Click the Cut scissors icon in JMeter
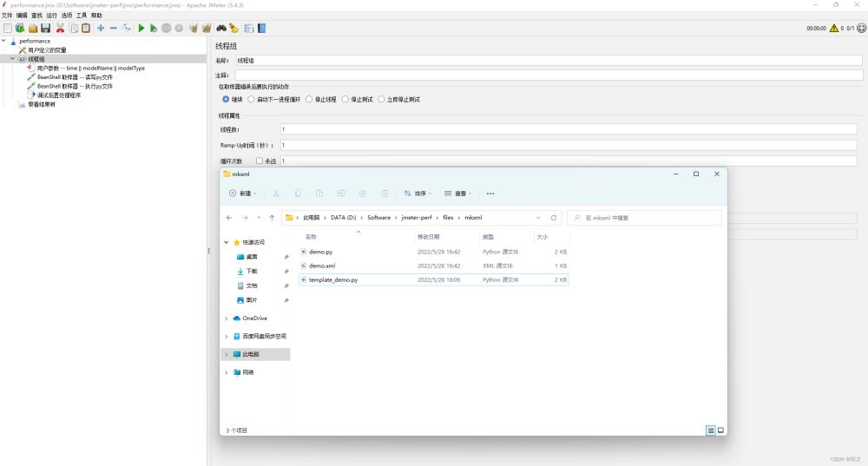This screenshot has width=868, height=466. (61, 29)
